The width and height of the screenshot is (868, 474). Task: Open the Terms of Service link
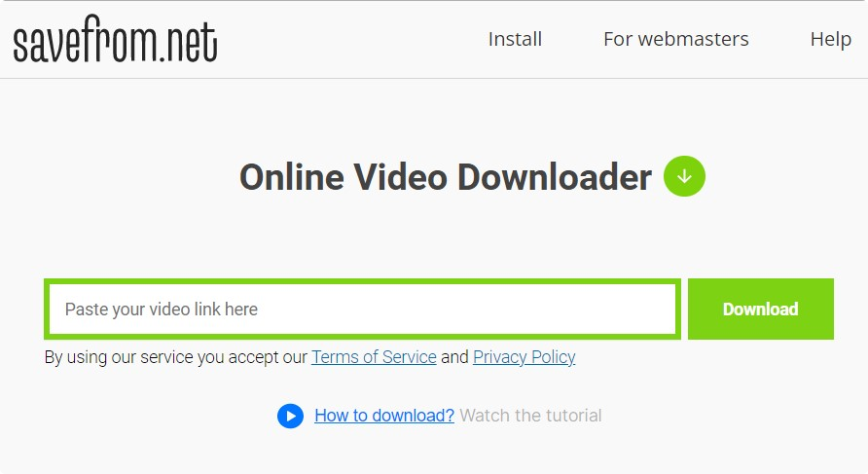coord(374,357)
